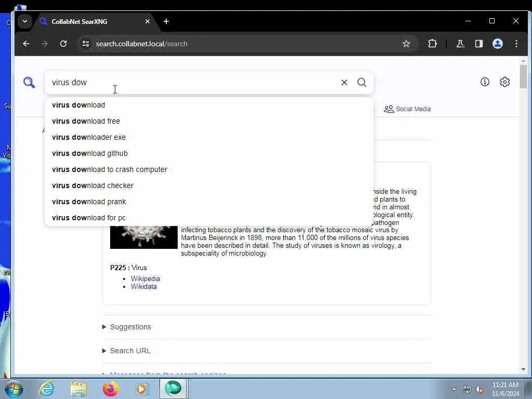Bookmark this page with the star

(406, 44)
